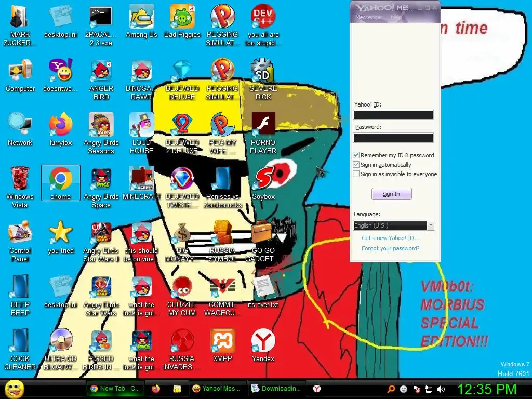Click the 'Forgot your password?' link

(391, 248)
